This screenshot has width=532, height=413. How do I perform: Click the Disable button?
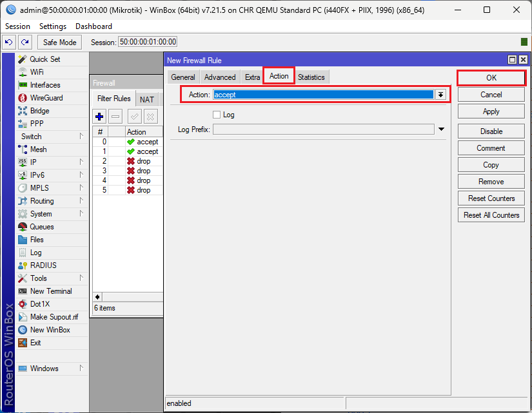[491, 131]
